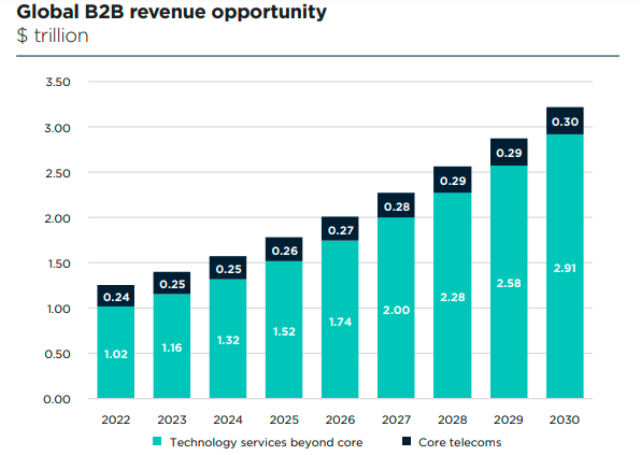Select the 'Technology services beyond core' legend label
Image resolution: width=640 pixels, height=455 pixels.
[x=266, y=442]
